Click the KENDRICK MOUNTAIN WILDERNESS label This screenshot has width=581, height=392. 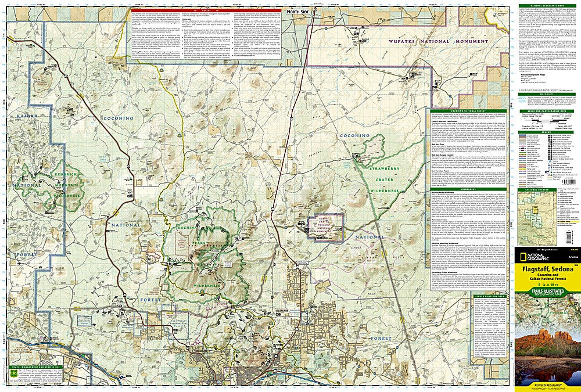[x=67, y=185]
